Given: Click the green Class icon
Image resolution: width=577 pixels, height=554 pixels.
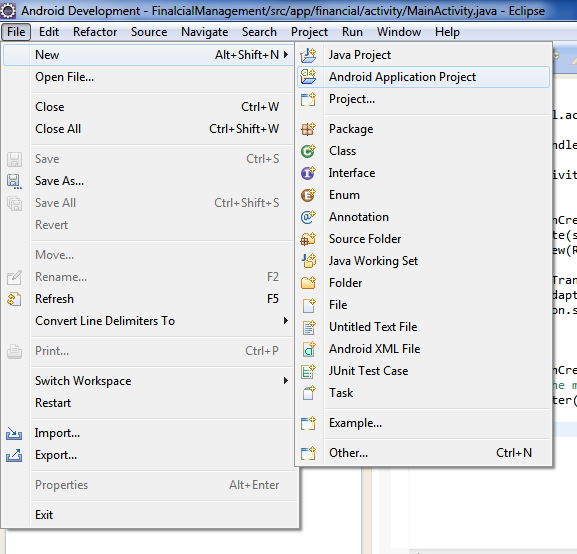Looking at the screenshot, I should (308, 151).
